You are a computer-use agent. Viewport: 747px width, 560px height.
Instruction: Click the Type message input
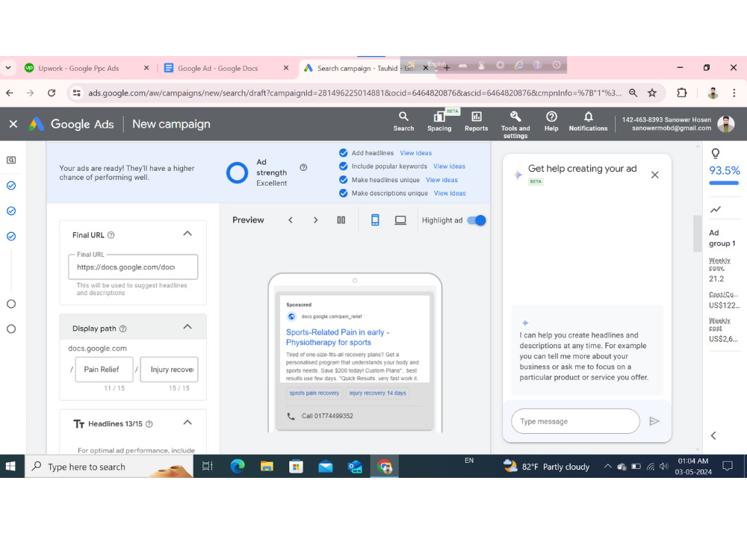point(575,421)
